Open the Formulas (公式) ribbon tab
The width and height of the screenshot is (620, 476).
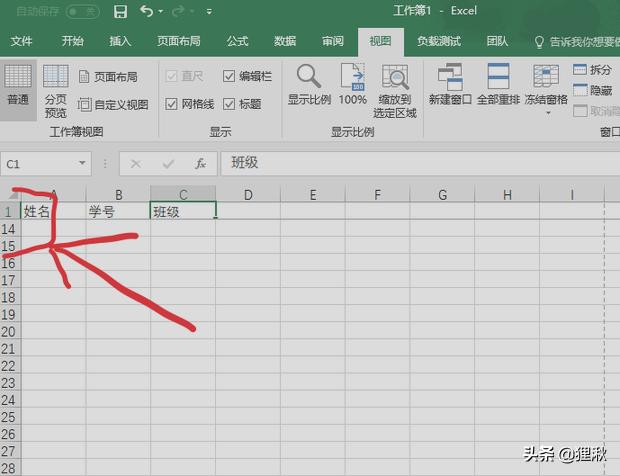pos(237,41)
